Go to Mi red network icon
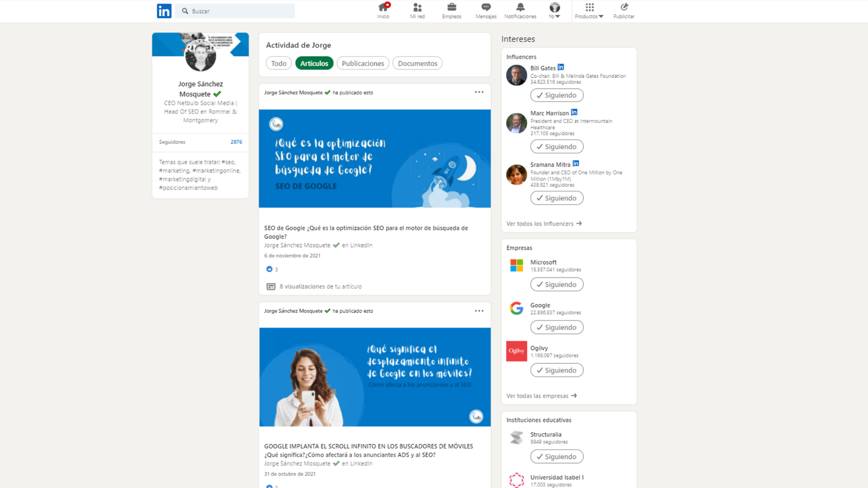The height and width of the screenshot is (488, 868). click(417, 8)
